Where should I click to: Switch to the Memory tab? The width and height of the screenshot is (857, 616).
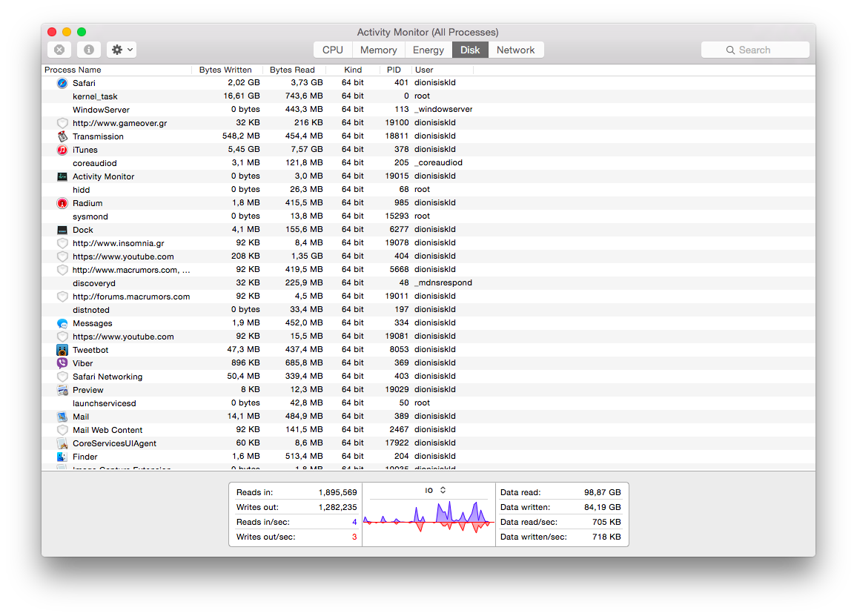(378, 50)
